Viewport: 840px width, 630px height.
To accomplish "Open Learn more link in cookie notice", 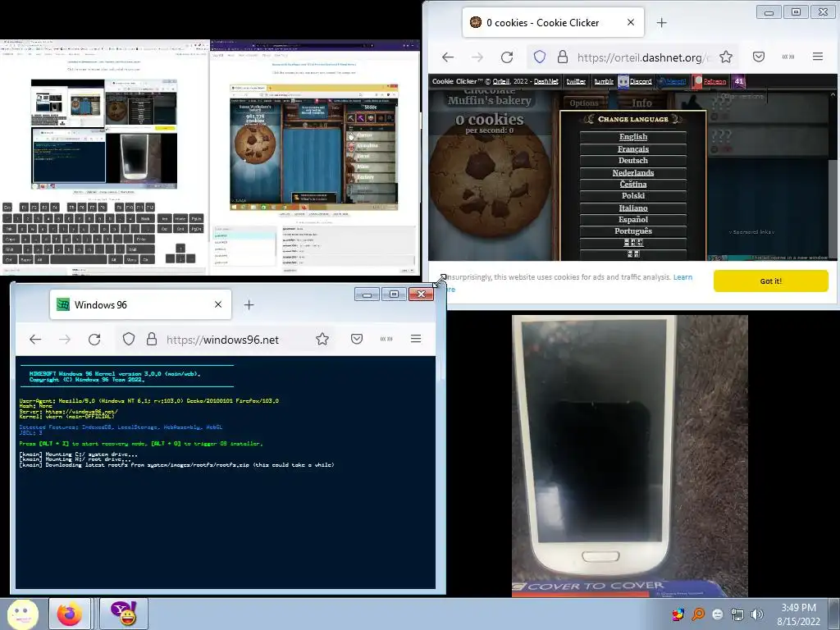I will 682,277.
